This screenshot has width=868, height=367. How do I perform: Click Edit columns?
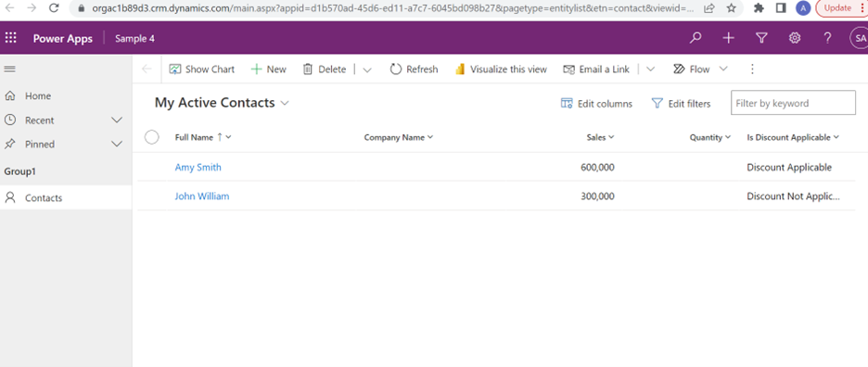(x=597, y=104)
